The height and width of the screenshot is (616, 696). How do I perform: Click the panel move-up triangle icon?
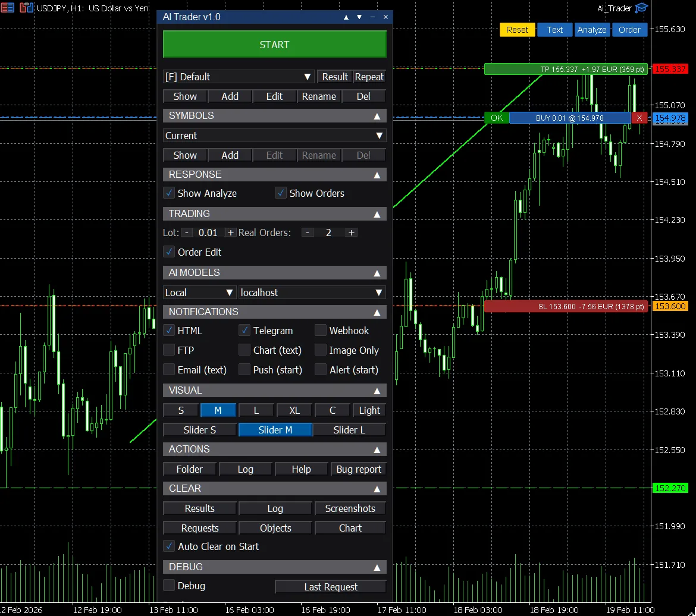346,17
